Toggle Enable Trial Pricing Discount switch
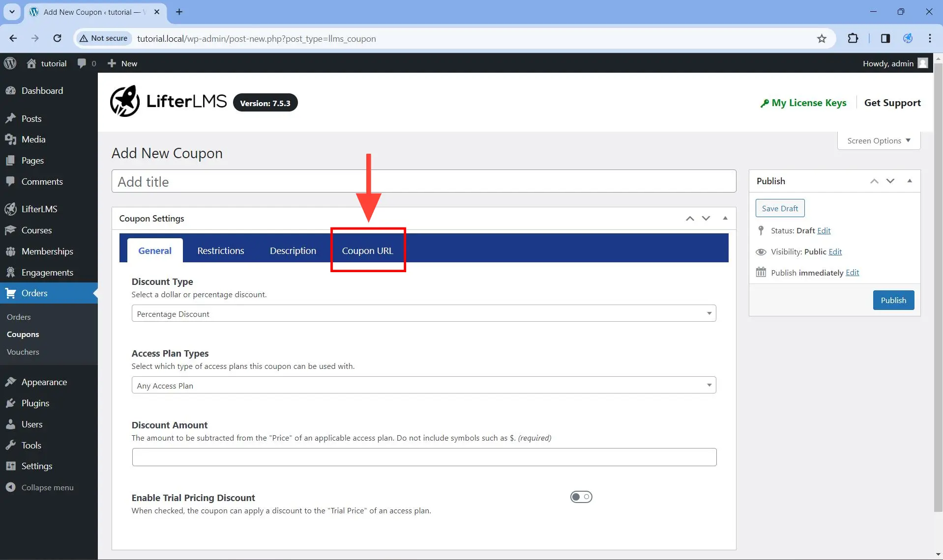 pyautogui.click(x=581, y=497)
